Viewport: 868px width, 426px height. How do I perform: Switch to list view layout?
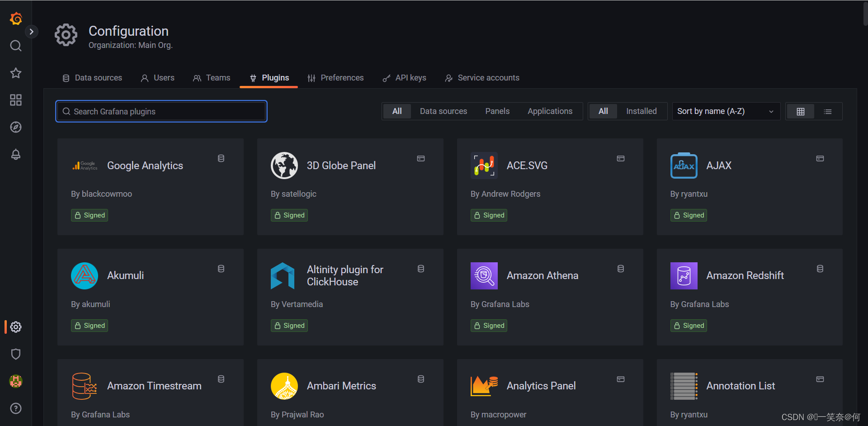(x=828, y=112)
